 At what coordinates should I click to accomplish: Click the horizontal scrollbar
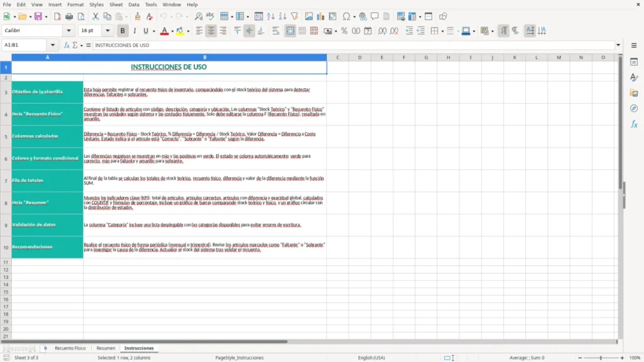(x=144, y=341)
